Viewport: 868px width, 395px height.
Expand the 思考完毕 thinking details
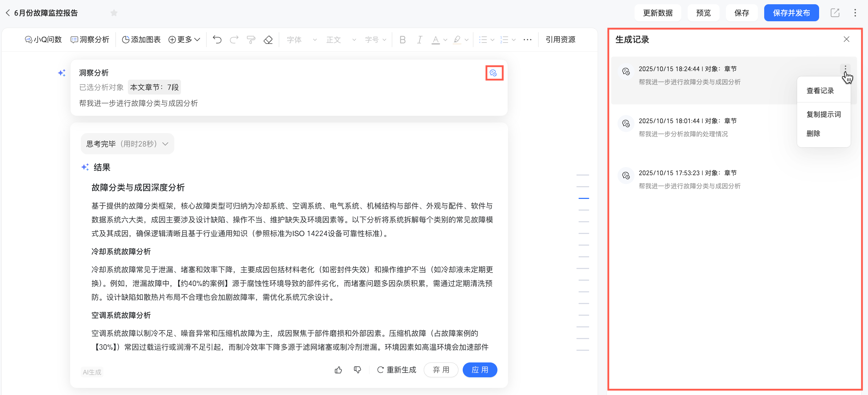(127, 144)
